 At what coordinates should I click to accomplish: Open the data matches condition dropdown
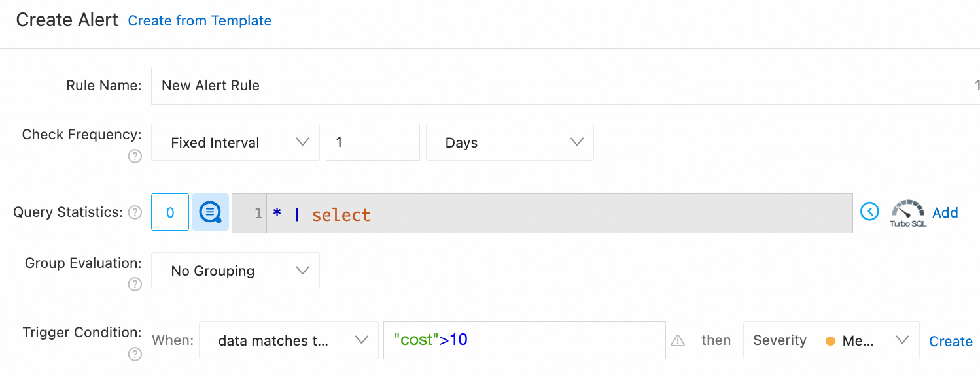(289, 340)
